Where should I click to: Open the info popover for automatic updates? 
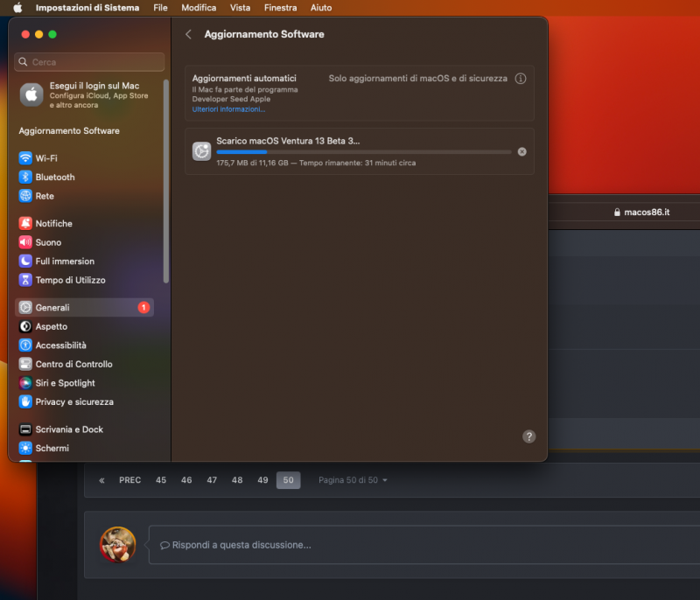(521, 78)
